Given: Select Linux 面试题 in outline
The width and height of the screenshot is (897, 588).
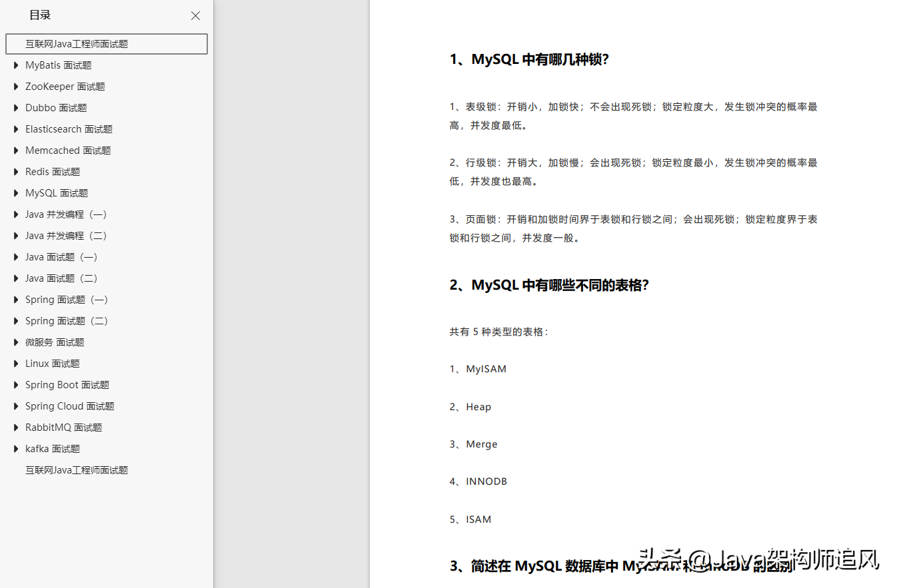Looking at the screenshot, I should pyautogui.click(x=53, y=364).
